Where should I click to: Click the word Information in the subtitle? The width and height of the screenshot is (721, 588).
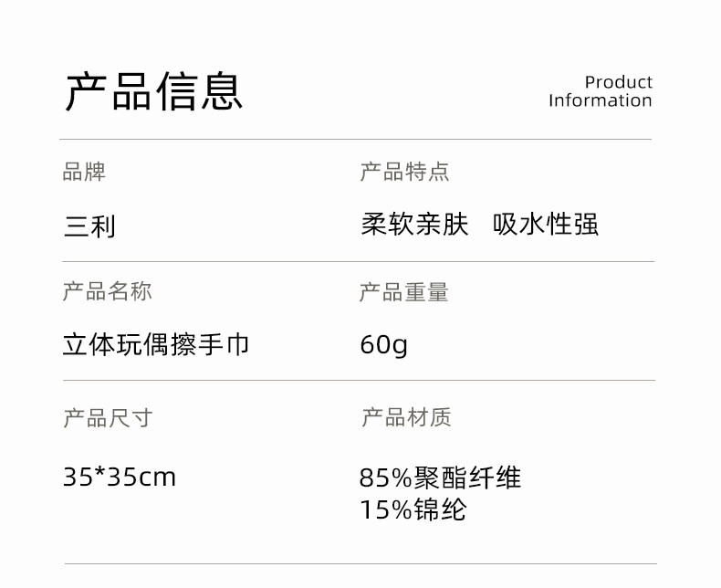click(600, 100)
